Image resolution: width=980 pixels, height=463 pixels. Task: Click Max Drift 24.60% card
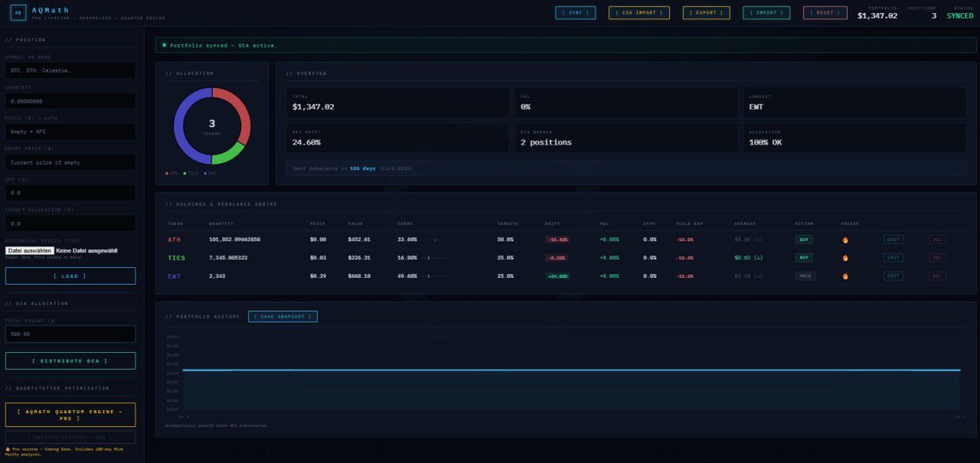coord(397,138)
